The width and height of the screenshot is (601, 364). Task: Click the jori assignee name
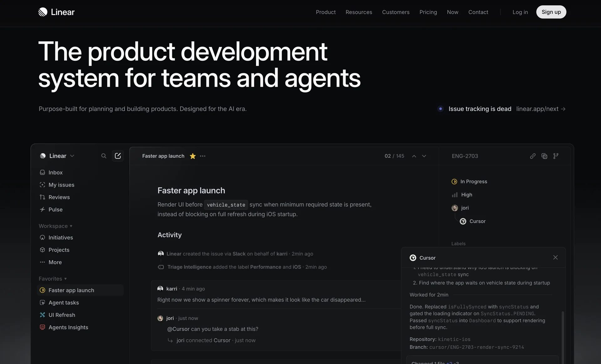(x=465, y=208)
